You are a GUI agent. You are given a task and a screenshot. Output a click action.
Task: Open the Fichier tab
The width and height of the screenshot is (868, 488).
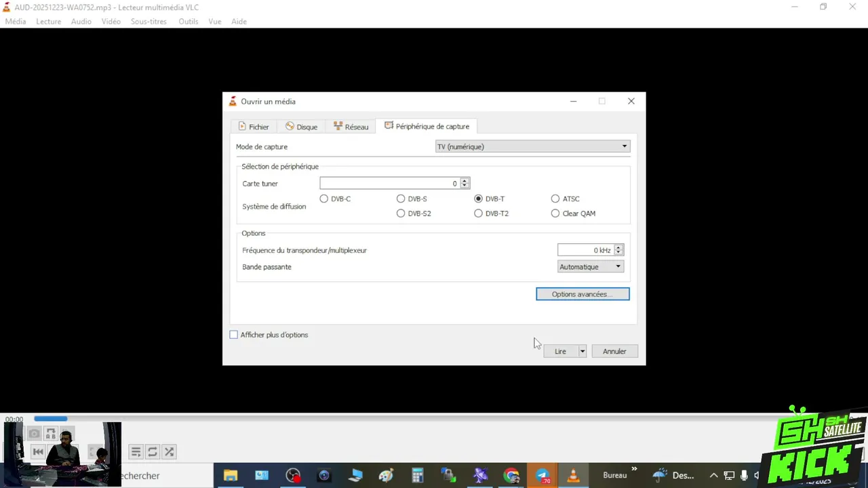click(x=254, y=127)
